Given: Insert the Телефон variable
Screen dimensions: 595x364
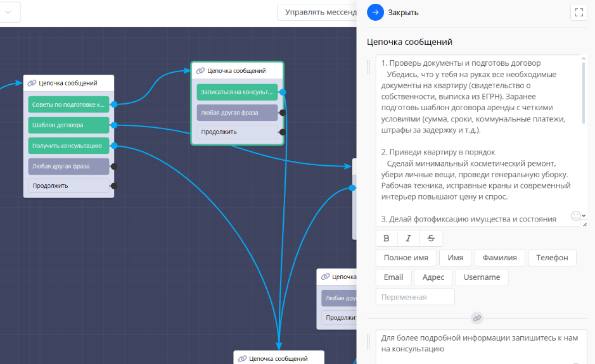Looking at the screenshot, I should [553, 258].
